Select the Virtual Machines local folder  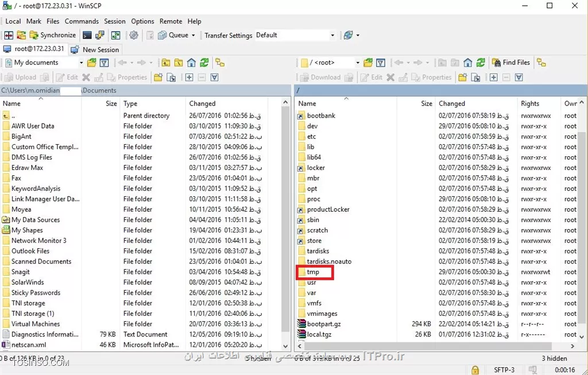pos(36,324)
